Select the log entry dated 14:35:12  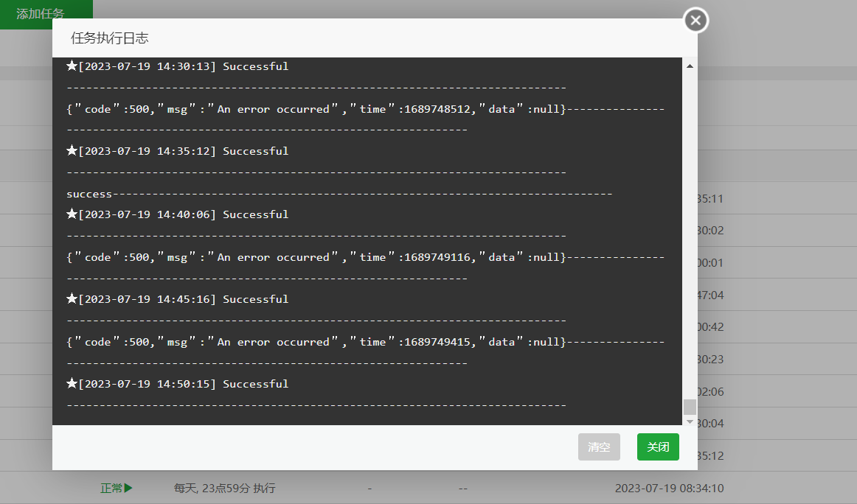177,151
